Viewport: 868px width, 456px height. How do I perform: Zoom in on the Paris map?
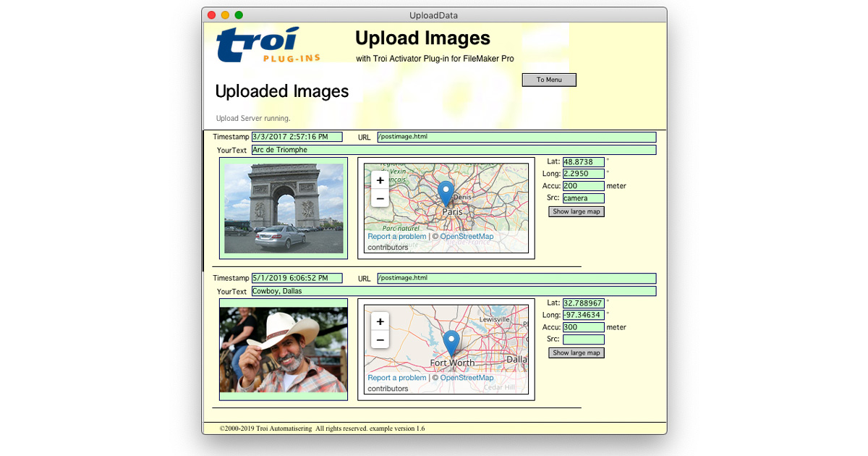380,180
